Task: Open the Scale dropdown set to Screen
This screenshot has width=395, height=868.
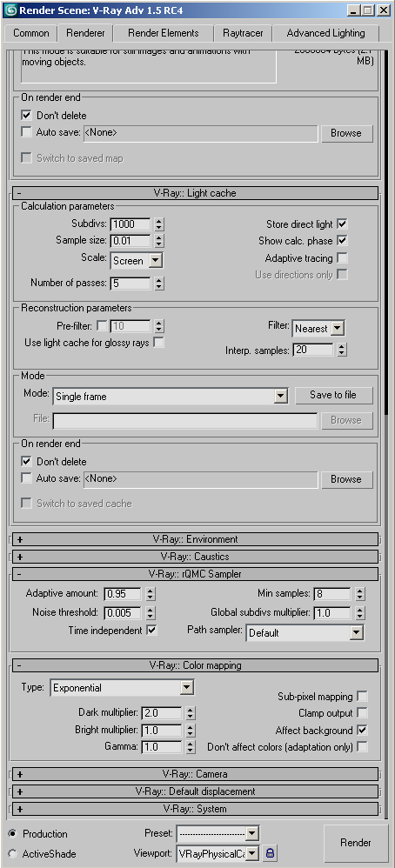Action: coord(137,261)
